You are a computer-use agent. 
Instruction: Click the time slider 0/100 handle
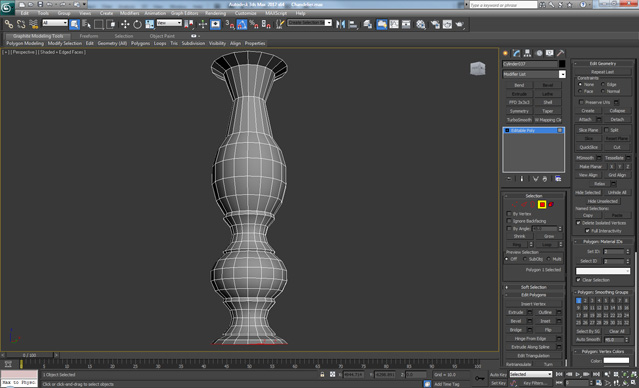tap(29, 355)
